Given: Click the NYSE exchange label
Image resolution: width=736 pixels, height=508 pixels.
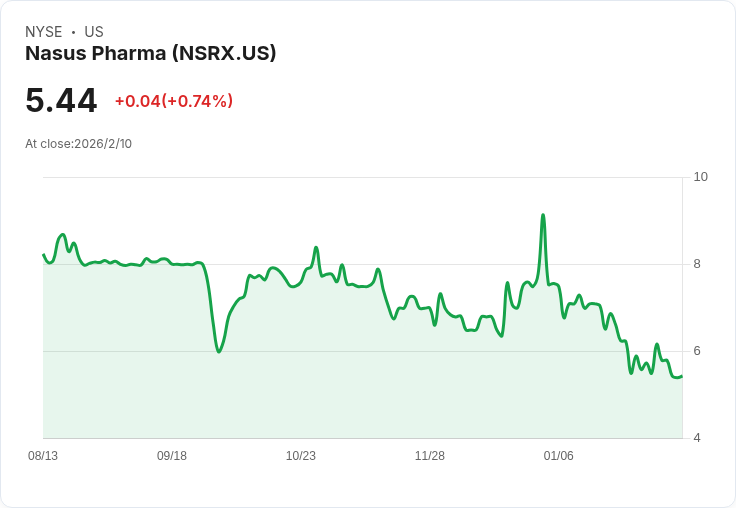Looking at the screenshot, I should 44,32.
